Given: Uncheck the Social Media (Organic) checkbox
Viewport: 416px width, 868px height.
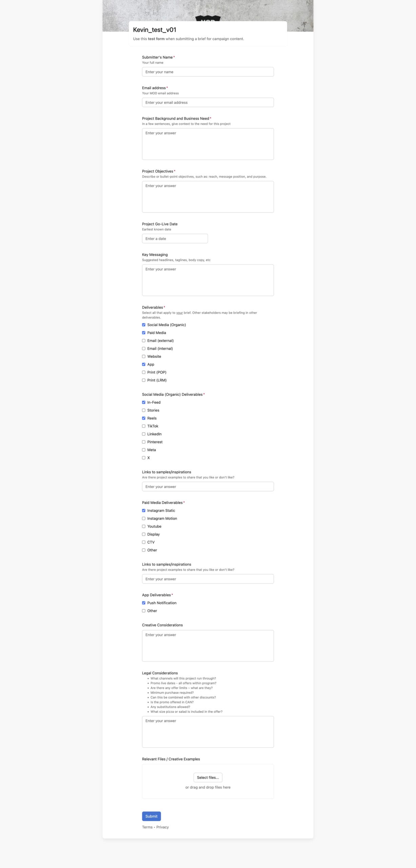Looking at the screenshot, I should tap(144, 325).
